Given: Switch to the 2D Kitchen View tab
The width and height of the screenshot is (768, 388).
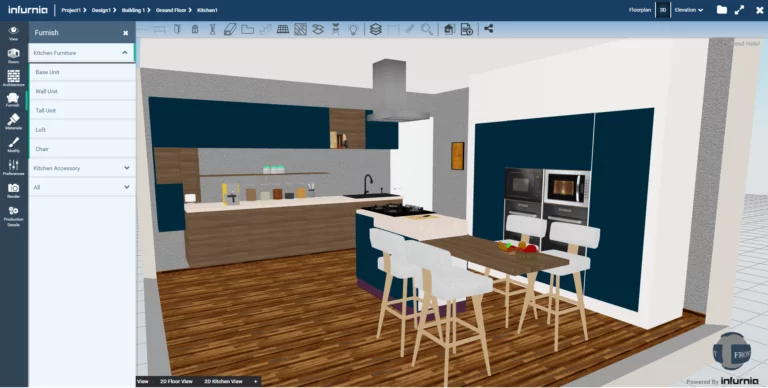Looking at the screenshot, I should (223, 381).
